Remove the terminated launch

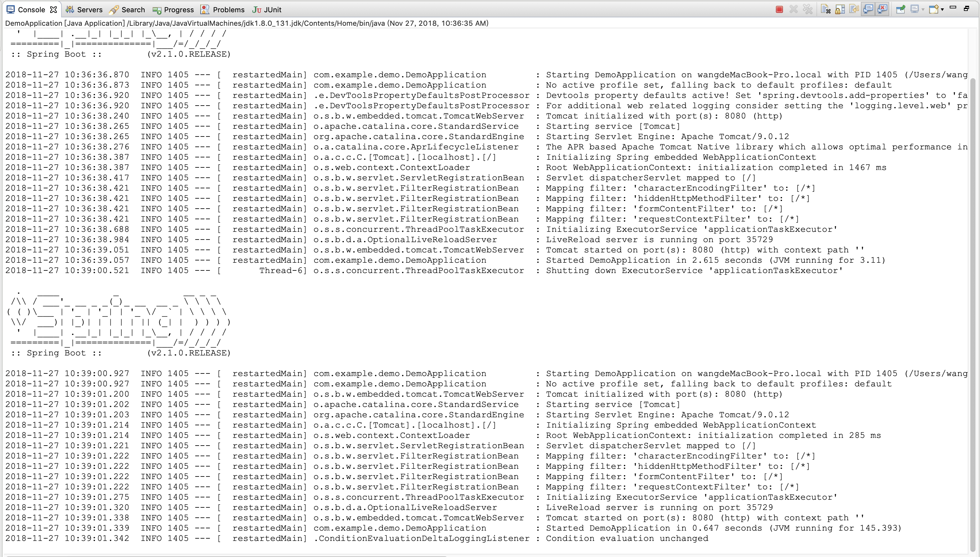794,10
